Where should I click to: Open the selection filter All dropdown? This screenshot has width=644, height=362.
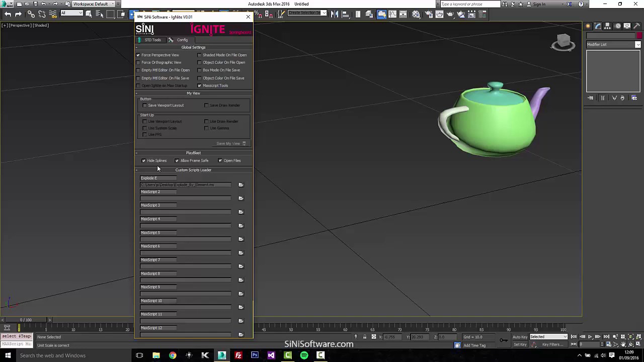tap(71, 13)
